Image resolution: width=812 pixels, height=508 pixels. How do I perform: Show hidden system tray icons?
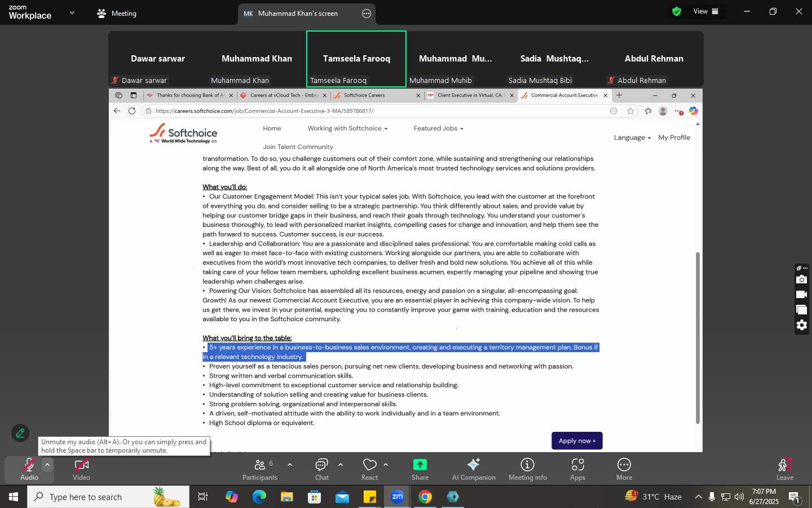[x=698, y=497]
